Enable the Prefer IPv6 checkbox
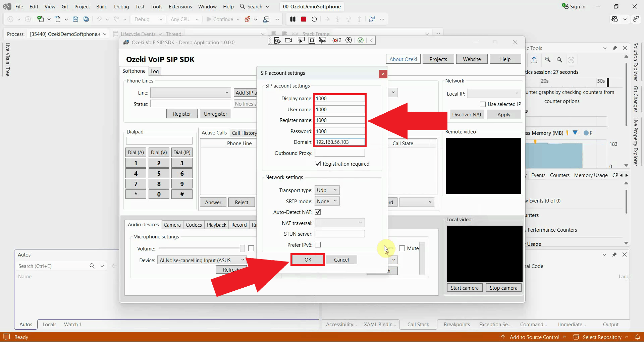The image size is (644, 342). 318,245
